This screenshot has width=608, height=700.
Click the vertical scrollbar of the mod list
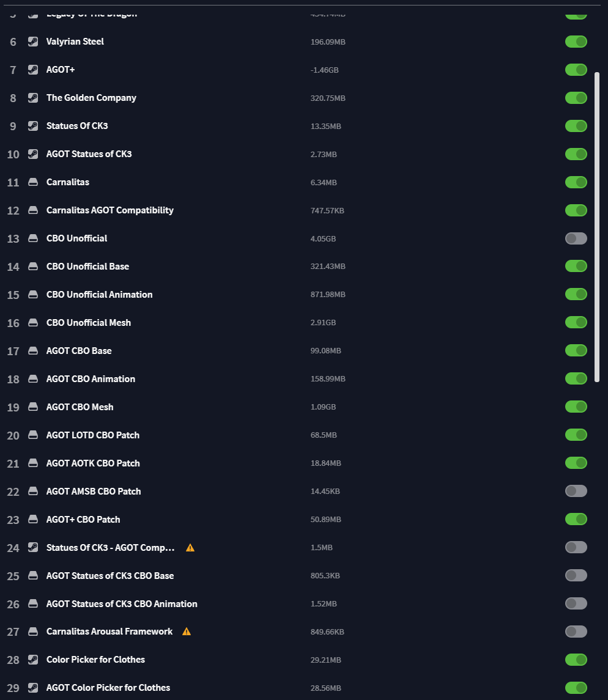(597, 227)
